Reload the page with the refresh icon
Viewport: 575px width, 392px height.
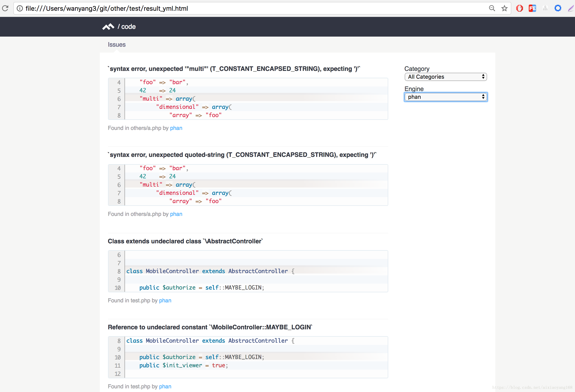click(x=5, y=8)
